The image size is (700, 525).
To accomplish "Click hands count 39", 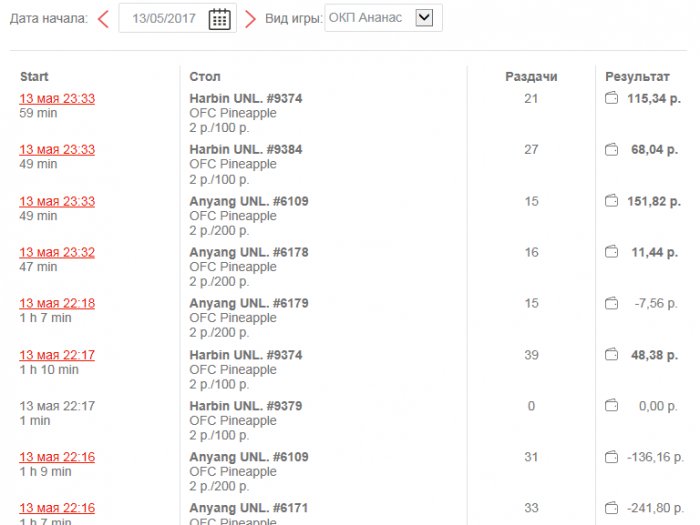I will pos(531,355).
